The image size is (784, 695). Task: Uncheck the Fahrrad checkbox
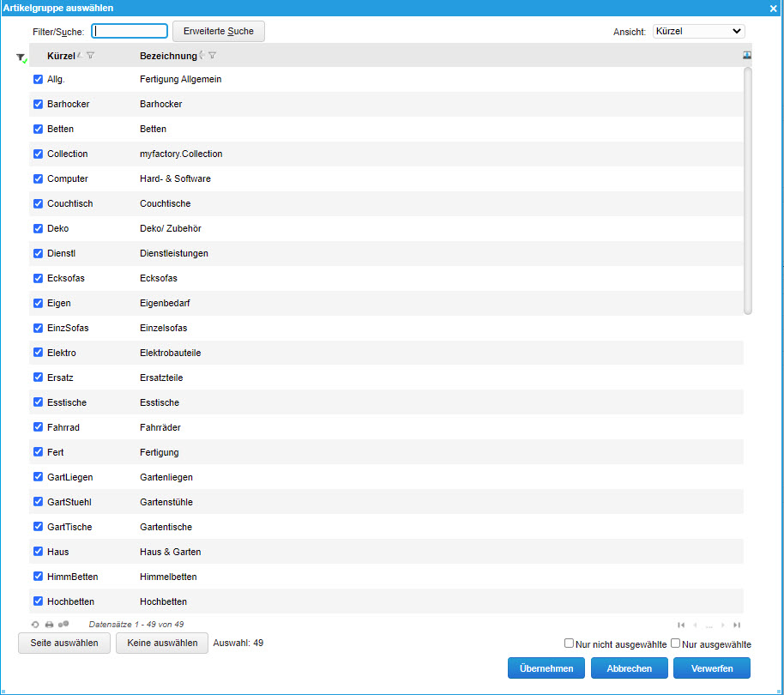click(38, 427)
